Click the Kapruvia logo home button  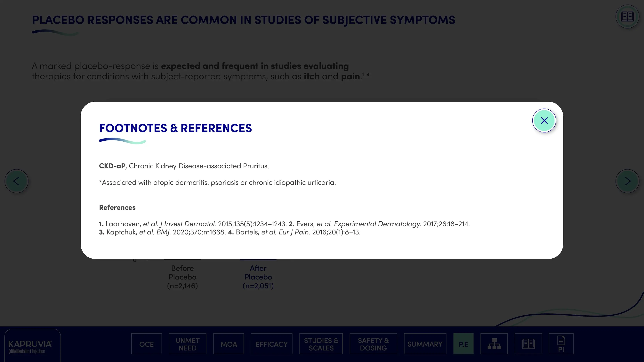[30, 346]
